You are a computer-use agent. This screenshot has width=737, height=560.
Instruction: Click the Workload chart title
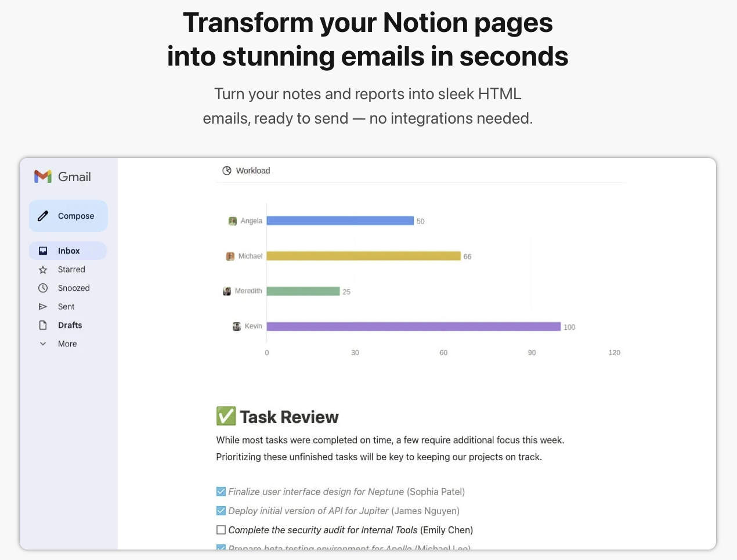pos(253,171)
